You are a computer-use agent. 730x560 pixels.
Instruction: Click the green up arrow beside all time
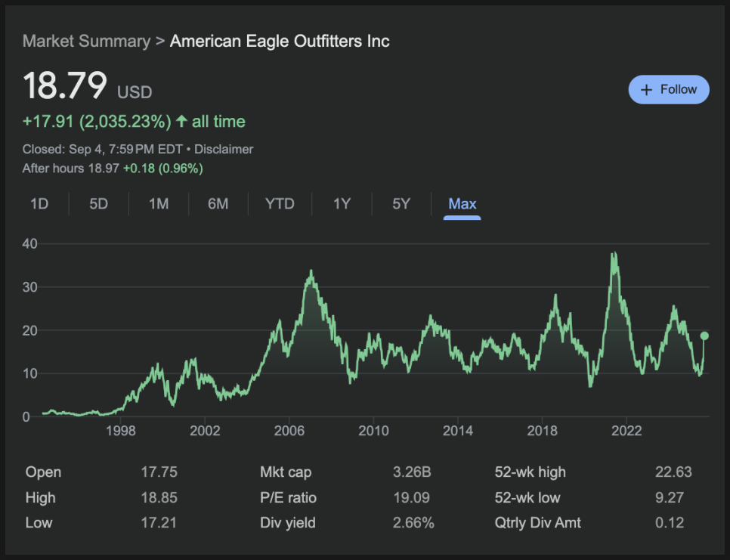pos(181,122)
